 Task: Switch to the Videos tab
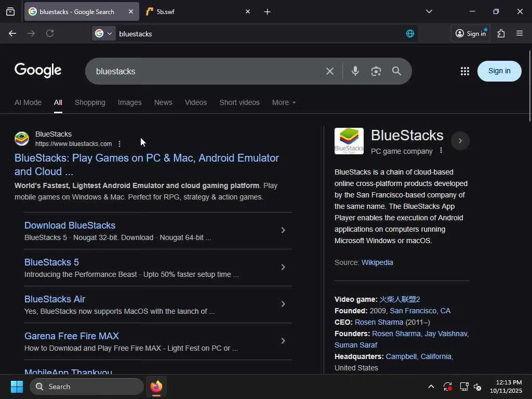tap(196, 102)
